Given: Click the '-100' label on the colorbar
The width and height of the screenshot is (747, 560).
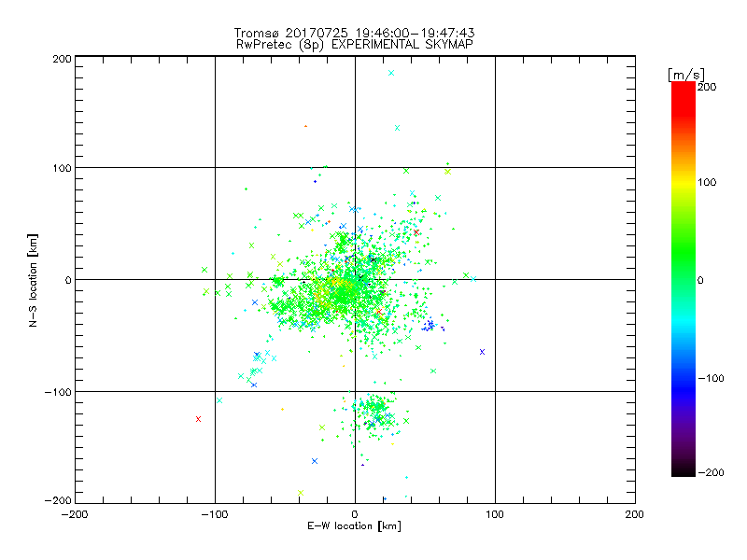Looking at the screenshot, I should (x=711, y=378).
